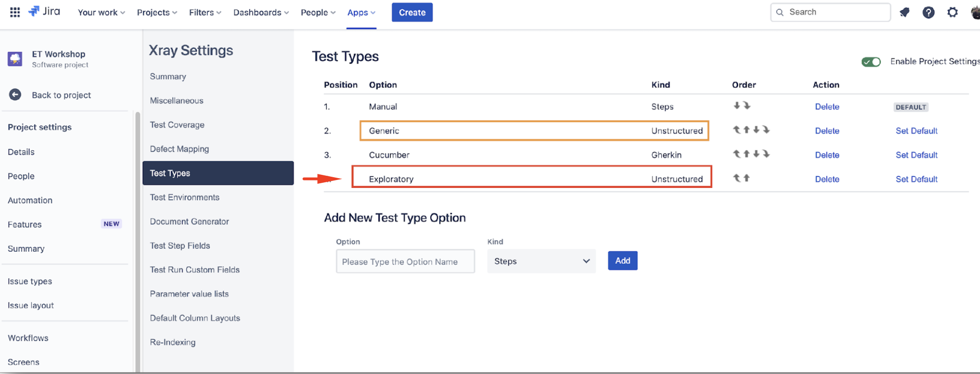Screen dimensions: 980x374
Task: Click the top Search field
Action: [x=830, y=12]
